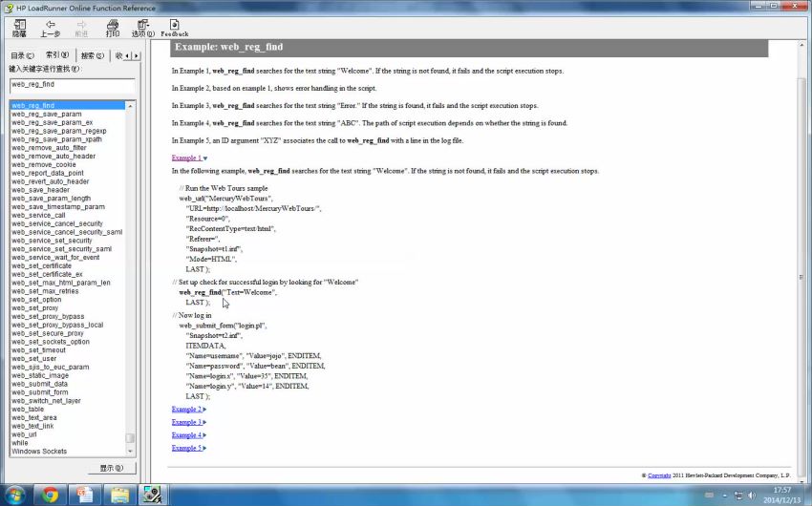Select web_reg_save_param_ex entry
812x506 pixels.
[x=52, y=122]
